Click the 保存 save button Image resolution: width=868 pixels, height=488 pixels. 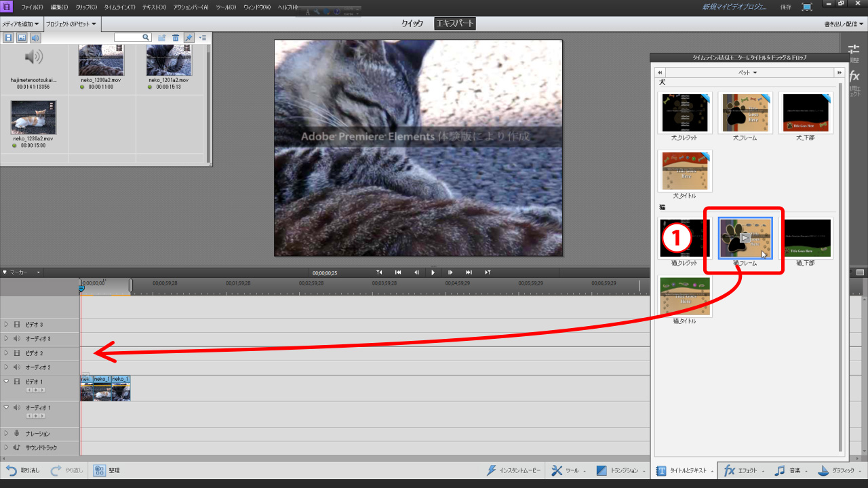pos(785,7)
